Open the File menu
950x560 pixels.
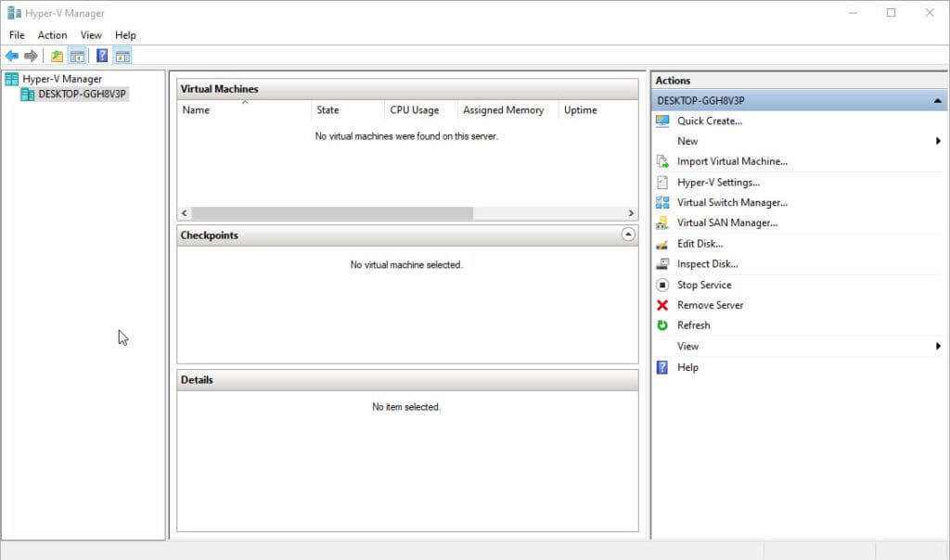(x=17, y=35)
